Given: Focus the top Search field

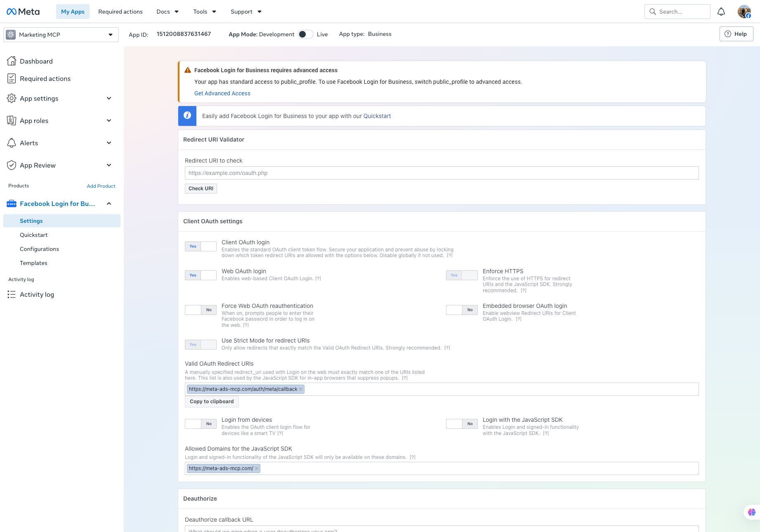Looking at the screenshot, I should tap(677, 12).
